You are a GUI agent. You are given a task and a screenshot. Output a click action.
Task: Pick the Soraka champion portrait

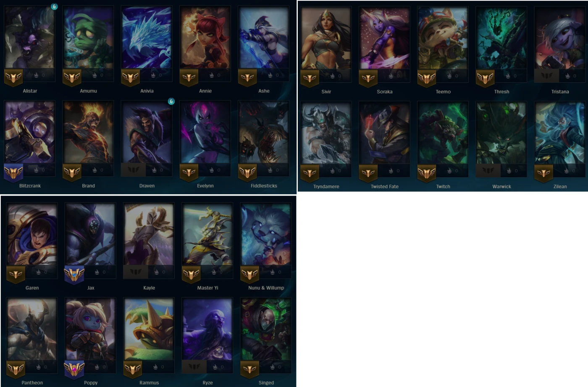click(x=384, y=38)
